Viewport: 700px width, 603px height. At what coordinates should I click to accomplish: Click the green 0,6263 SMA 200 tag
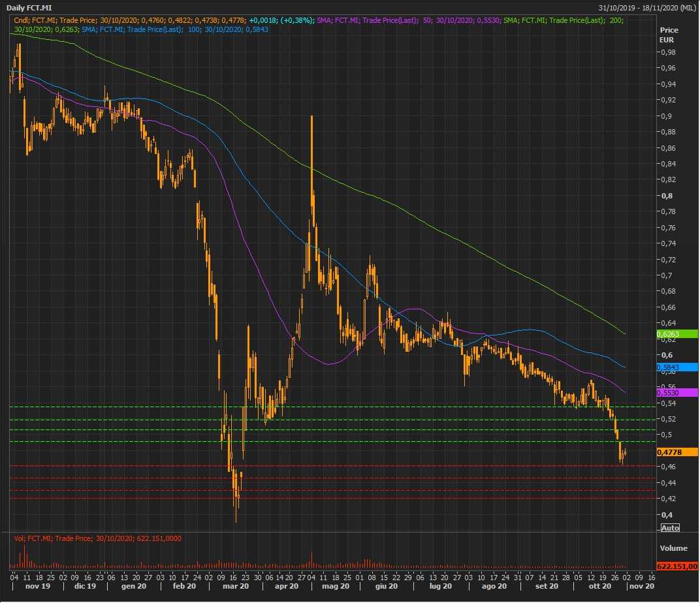pyautogui.click(x=677, y=334)
